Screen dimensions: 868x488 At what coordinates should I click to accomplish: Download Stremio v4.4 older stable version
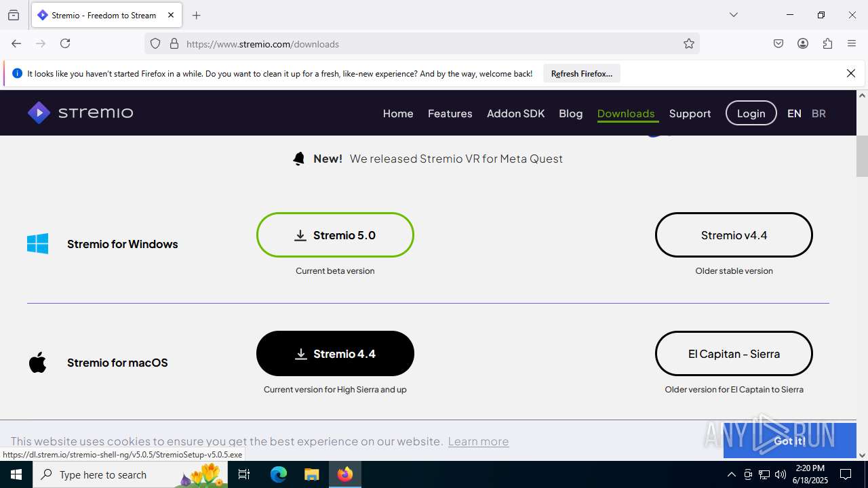click(x=734, y=235)
